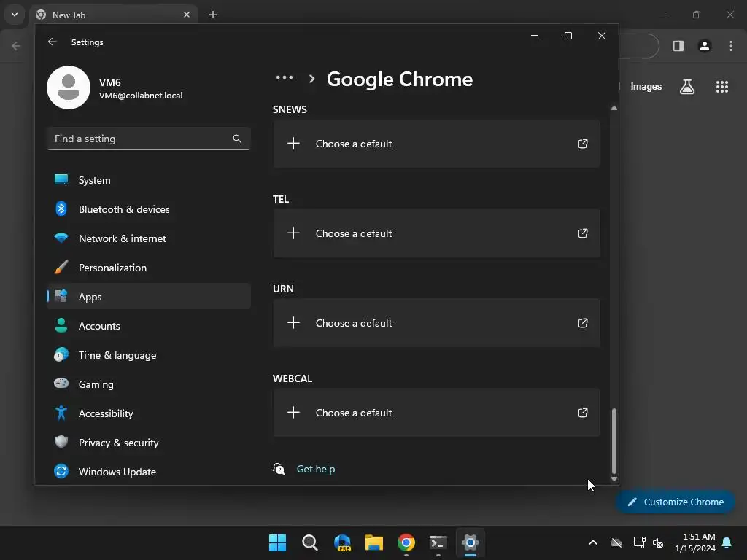Open Gaming settings
The image size is (747, 560).
click(x=149, y=384)
